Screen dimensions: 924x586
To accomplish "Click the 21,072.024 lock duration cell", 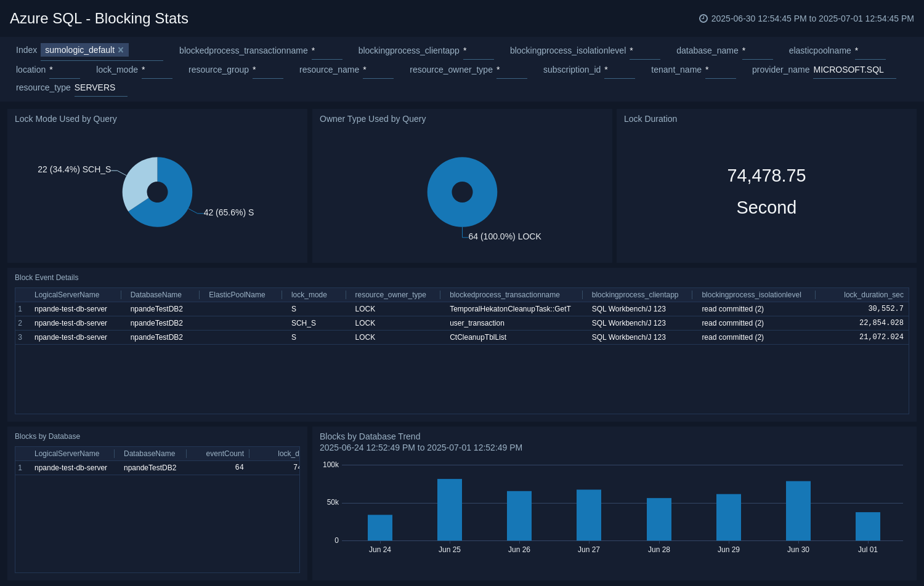I will (881, 337).
